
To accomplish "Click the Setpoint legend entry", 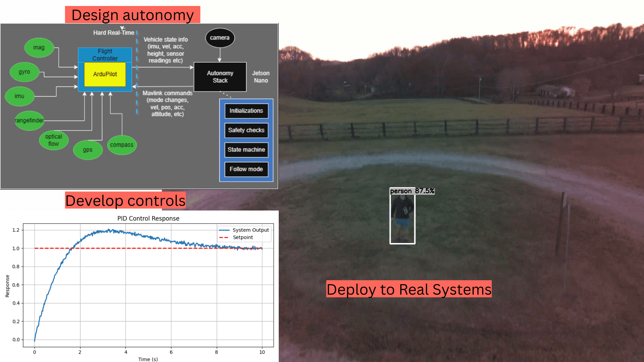I will coord(243,237).
